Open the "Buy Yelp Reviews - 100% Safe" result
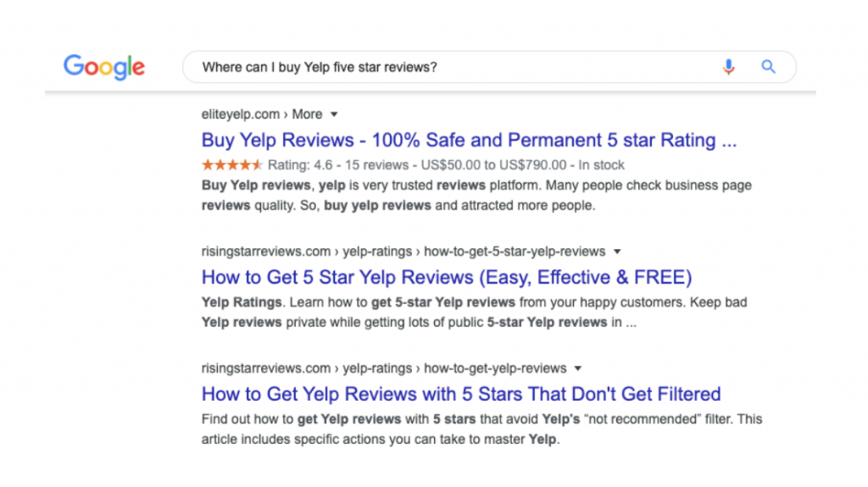This screenshot has width=868, height=487. [x=469, y=140]
